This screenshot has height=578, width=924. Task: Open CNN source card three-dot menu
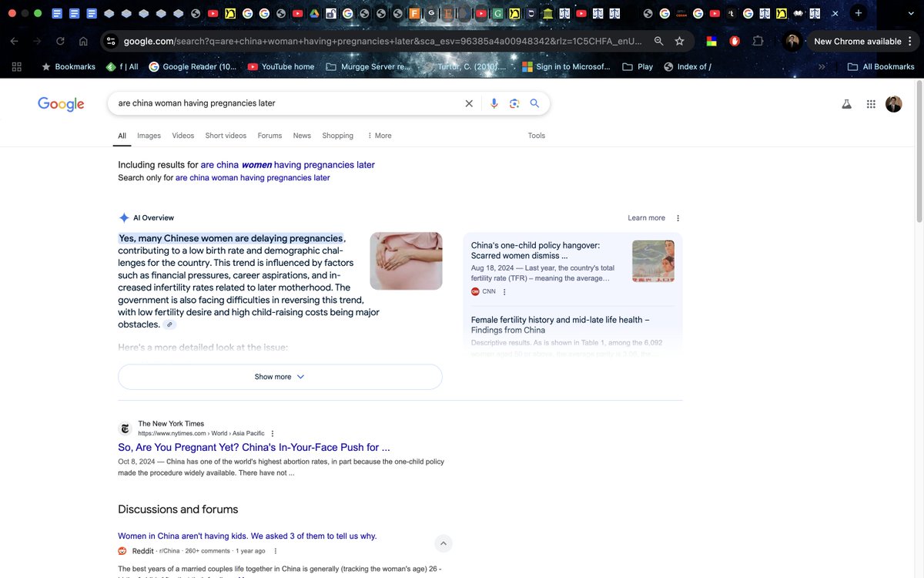coord(505,292)
